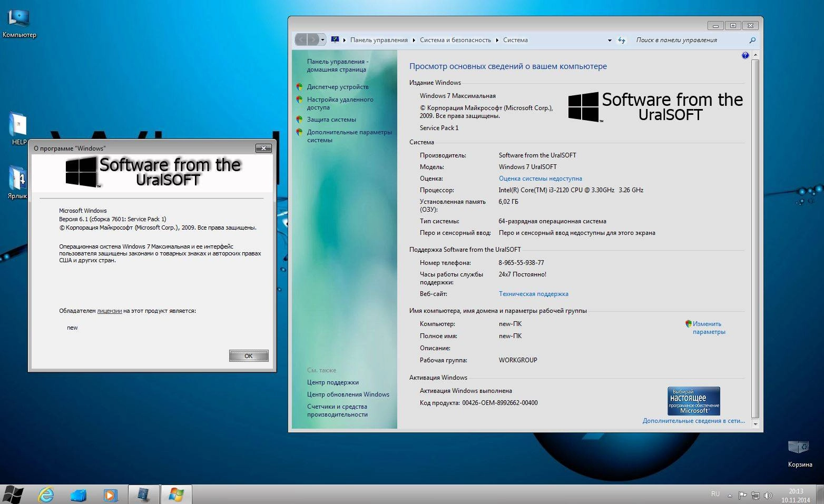
Task: Click the vertical scrollbar thumb in System window
Action: pyautogui.click(x=755, y=238)
